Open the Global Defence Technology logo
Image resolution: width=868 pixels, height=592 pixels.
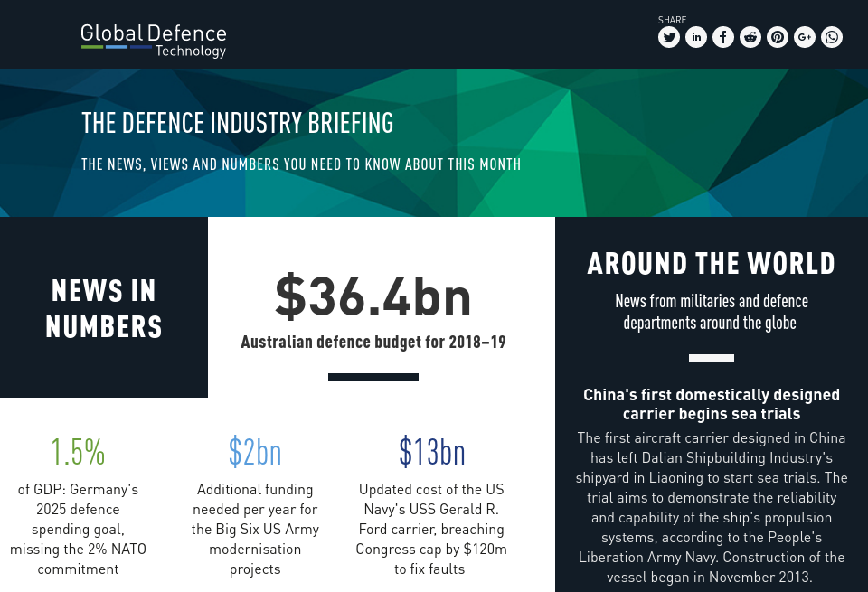tap(154, 41)
